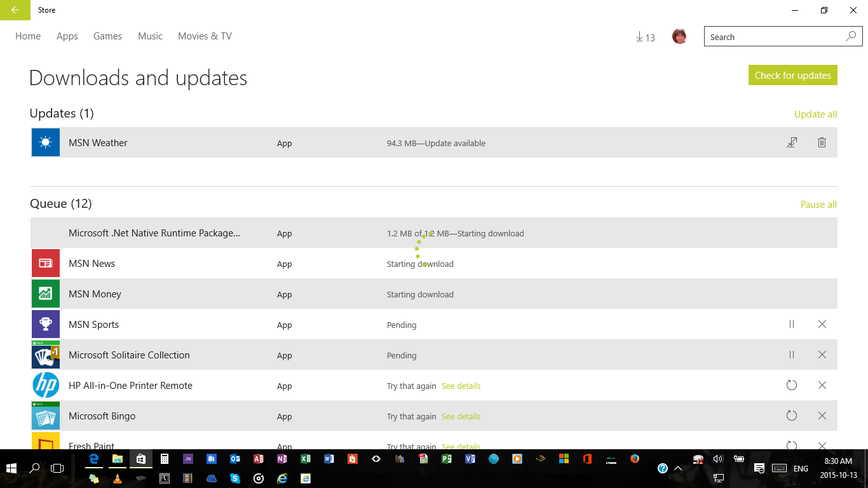Open See details for Microsoft Bingo
868x488 pixels.
coord(461,416)
